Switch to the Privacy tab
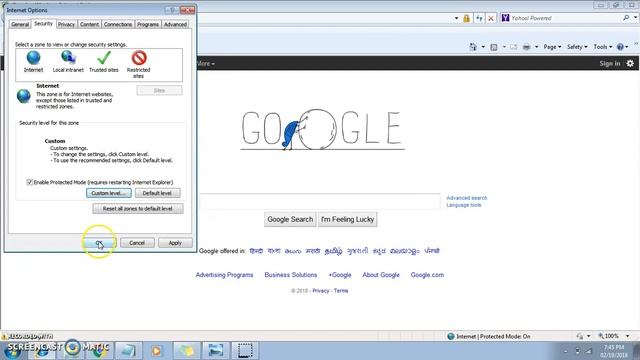This screenshot has height=360, width=640. 66,24
